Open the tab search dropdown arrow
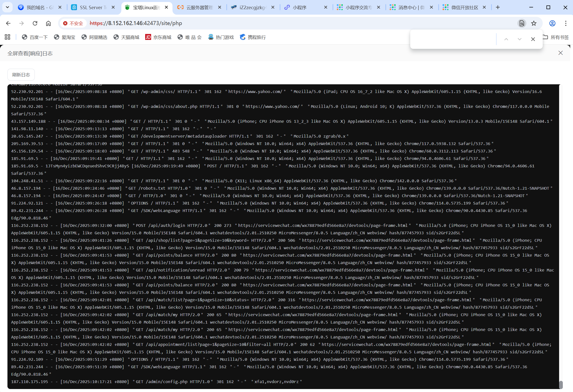Image resolution: width=573 pixels, height=392 pixels. pos(7,7)
